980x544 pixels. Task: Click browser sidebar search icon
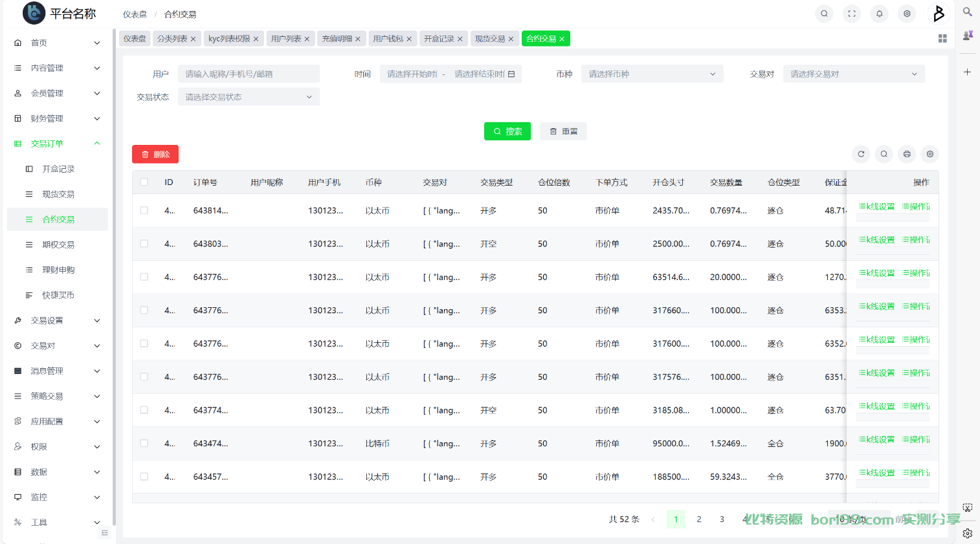click(x=967, y=12)
